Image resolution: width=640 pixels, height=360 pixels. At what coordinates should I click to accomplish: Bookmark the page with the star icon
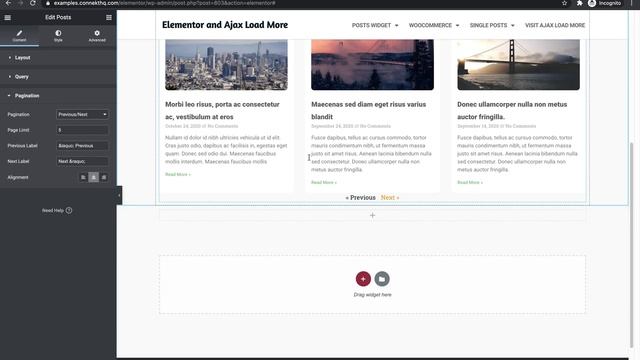564,3
